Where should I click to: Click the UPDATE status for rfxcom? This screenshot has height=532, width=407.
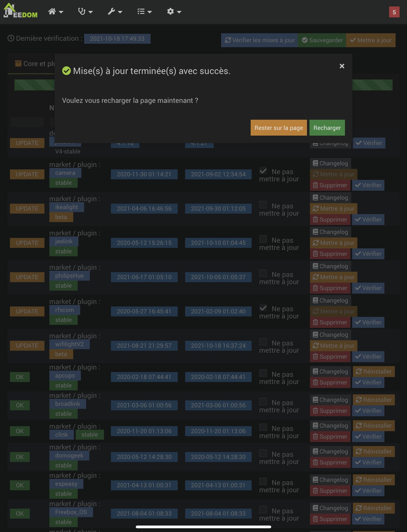[x=27, y=311]
